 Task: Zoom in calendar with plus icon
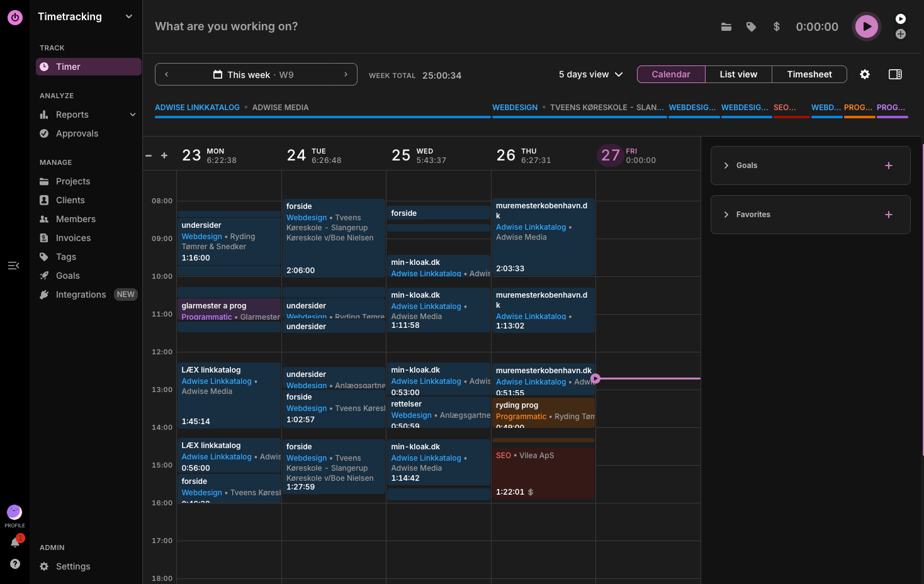tap(164, 155)
